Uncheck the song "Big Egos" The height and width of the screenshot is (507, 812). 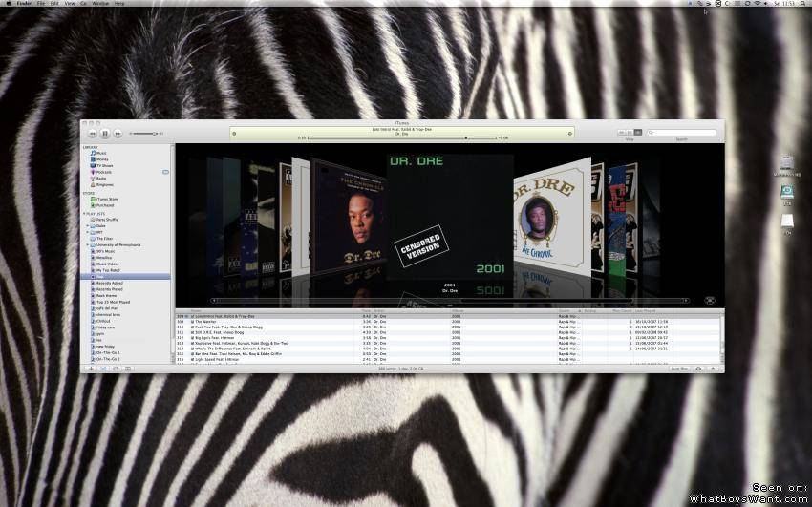click(x=192, y=337)
